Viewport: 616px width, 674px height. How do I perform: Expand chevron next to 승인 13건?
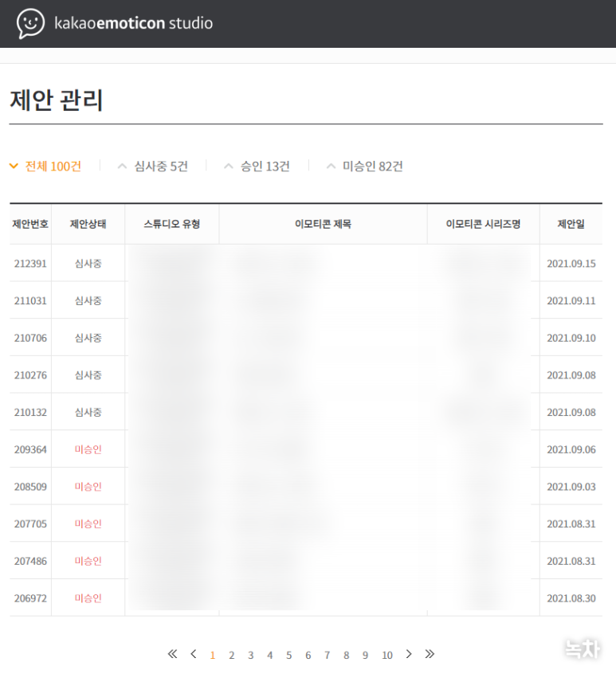(229, 166)
